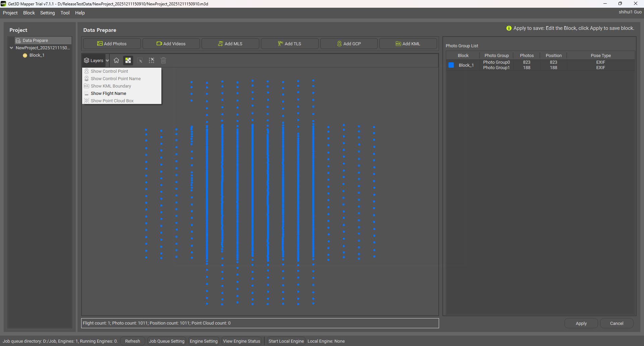Click the trash delete icon
Screen dimensions: 644x346
pos(163,60)
